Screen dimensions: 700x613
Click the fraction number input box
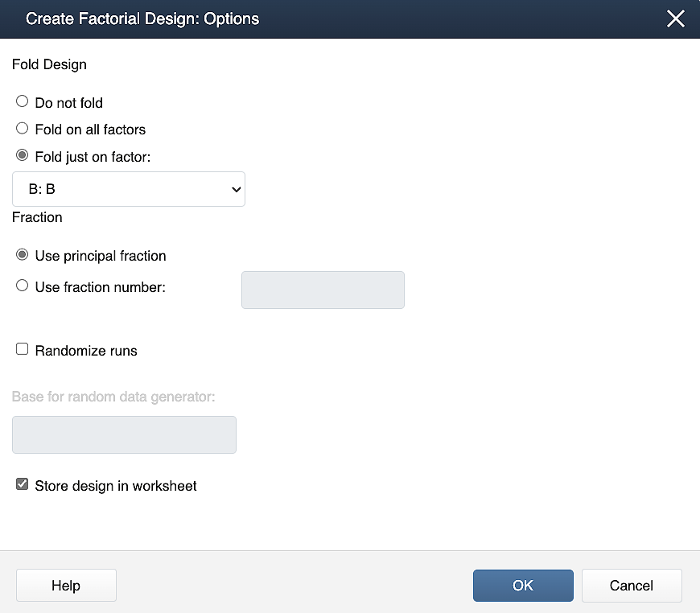click(323, 290)
